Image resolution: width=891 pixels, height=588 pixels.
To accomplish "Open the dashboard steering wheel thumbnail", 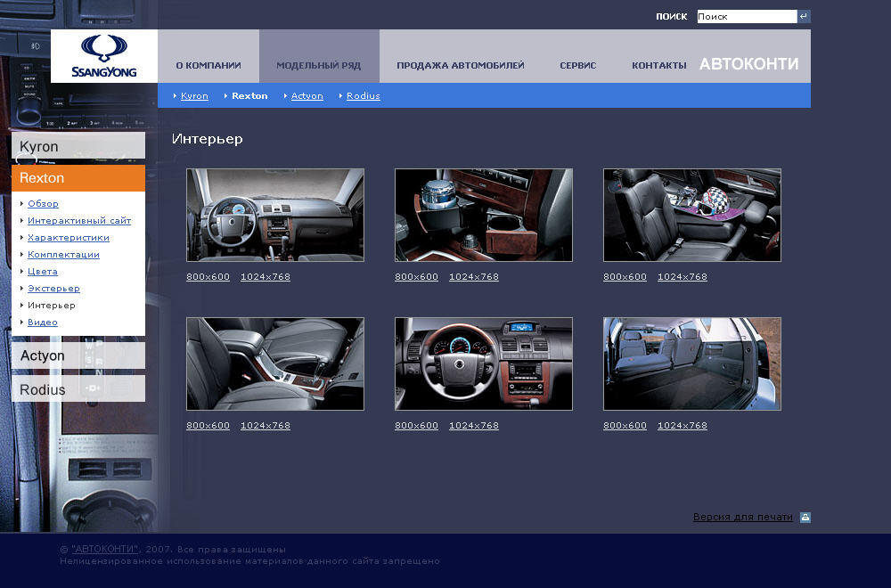I will (x=483, y=363).
